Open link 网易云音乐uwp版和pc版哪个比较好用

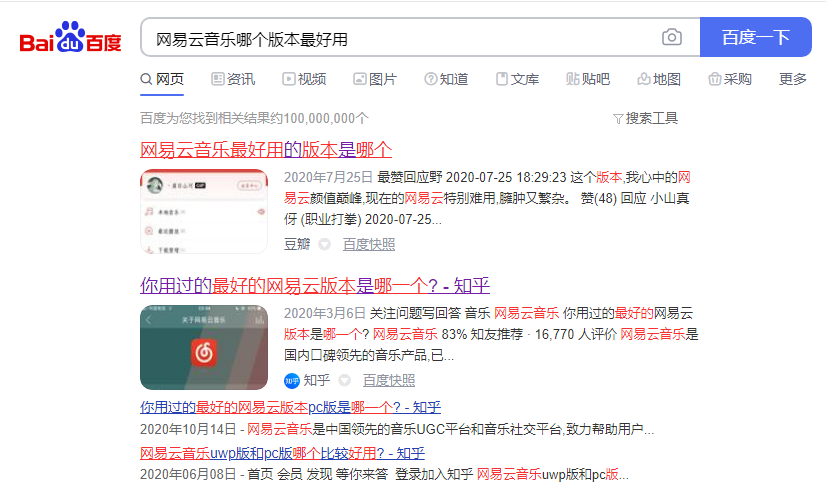click(282, 453)
